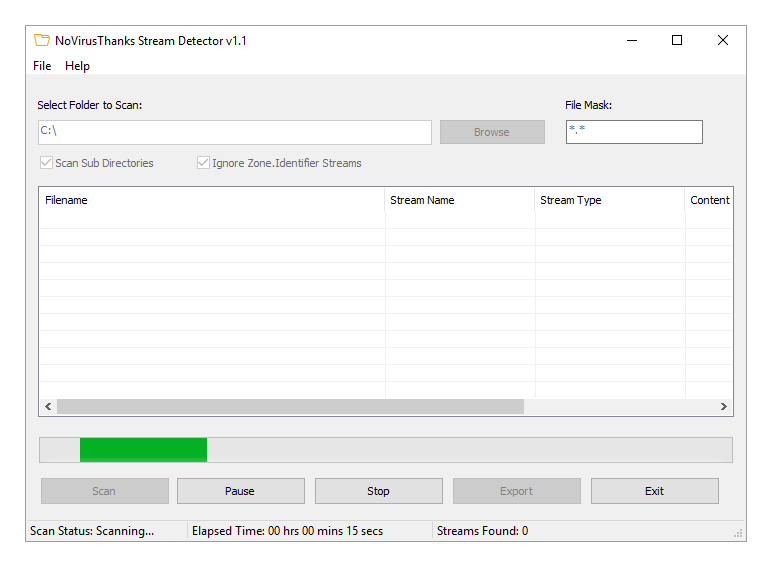Click the 'Streams Found: 0' status entry
The height and width of the screenshot is (562, 783).
482,531
